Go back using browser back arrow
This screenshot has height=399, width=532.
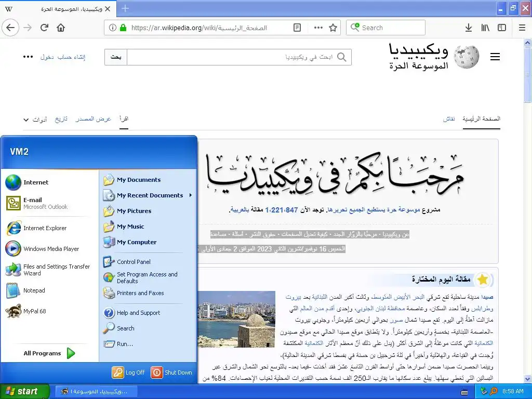[10, 28]
